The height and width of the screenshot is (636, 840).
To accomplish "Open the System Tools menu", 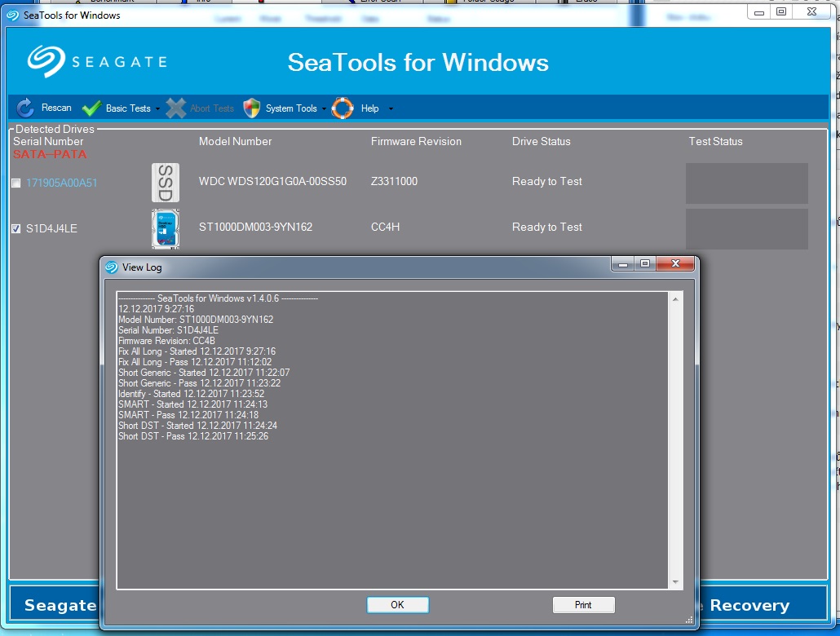I will (291, 108).
